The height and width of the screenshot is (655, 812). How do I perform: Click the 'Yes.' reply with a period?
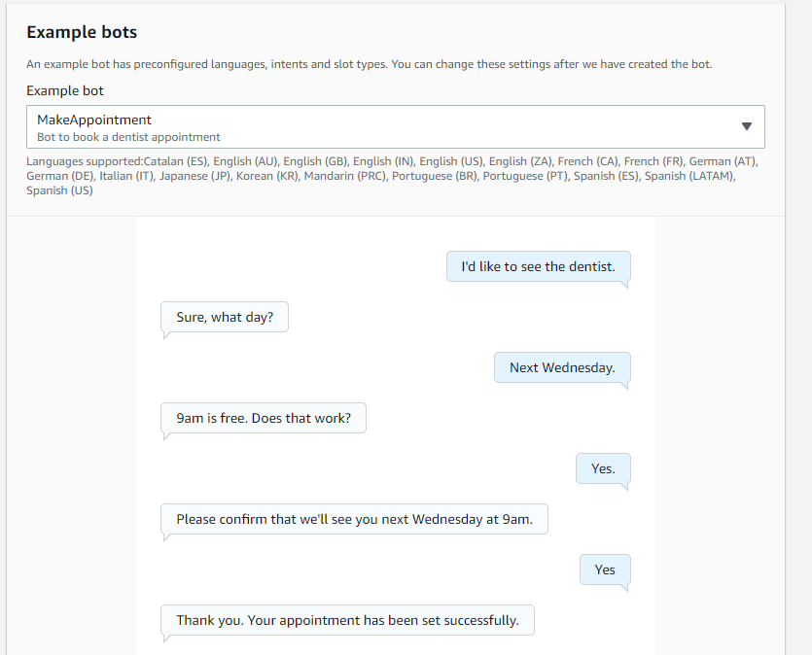(603, 468)
